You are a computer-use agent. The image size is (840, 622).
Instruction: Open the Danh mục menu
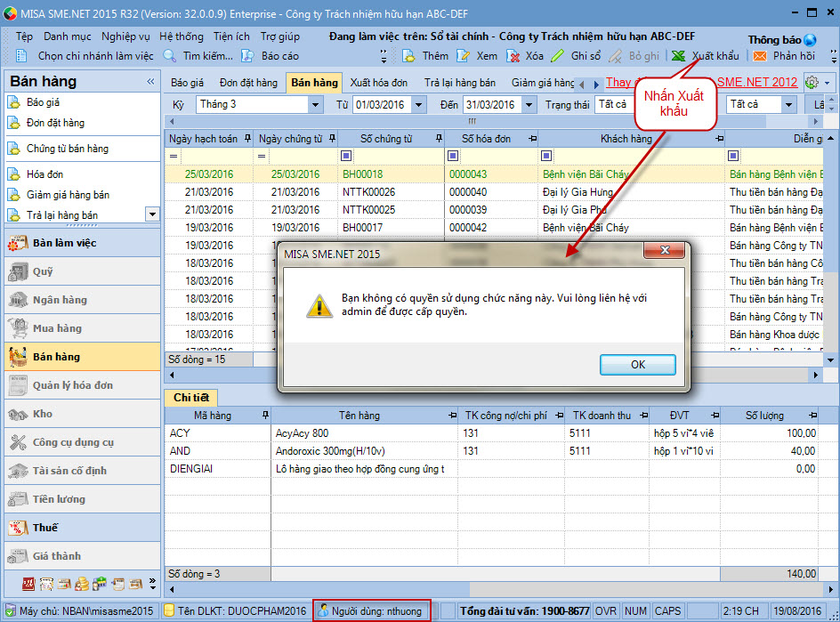click(68, 36)
